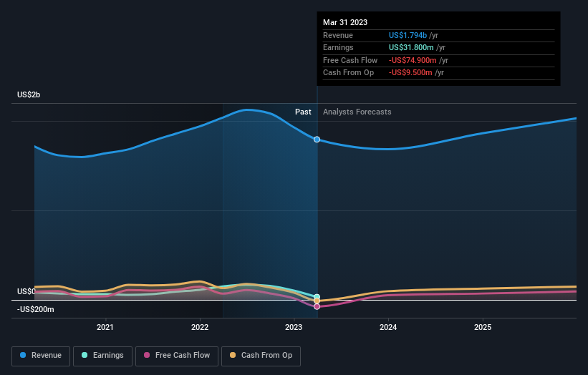The width and height of the screenshot is (588, 375).
Task: Click the US$31.800m earnings value
Action: click(411, 47)
